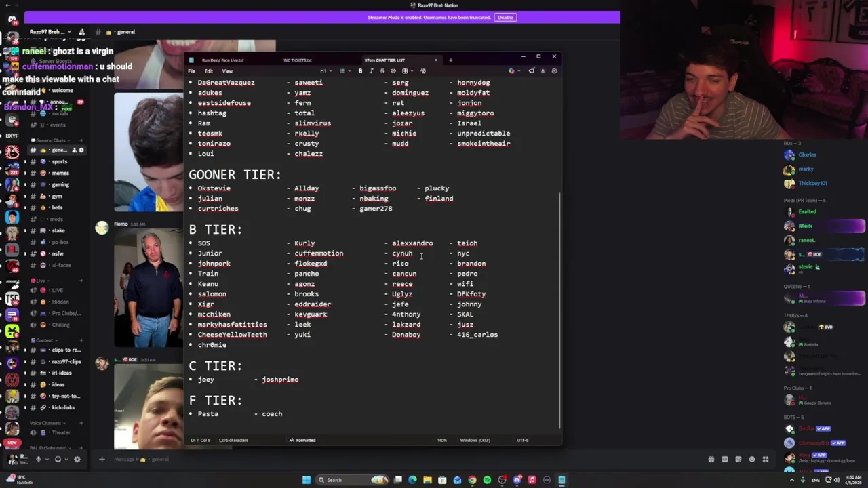Open the TSC server icon
868x488 pixels.
[x=12, y=299]
